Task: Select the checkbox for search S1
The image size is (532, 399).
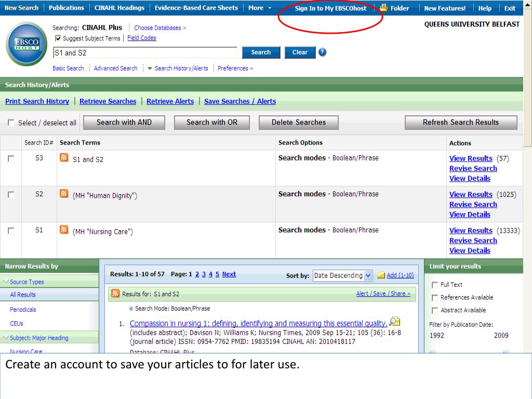Action: [x=11, y=231]
